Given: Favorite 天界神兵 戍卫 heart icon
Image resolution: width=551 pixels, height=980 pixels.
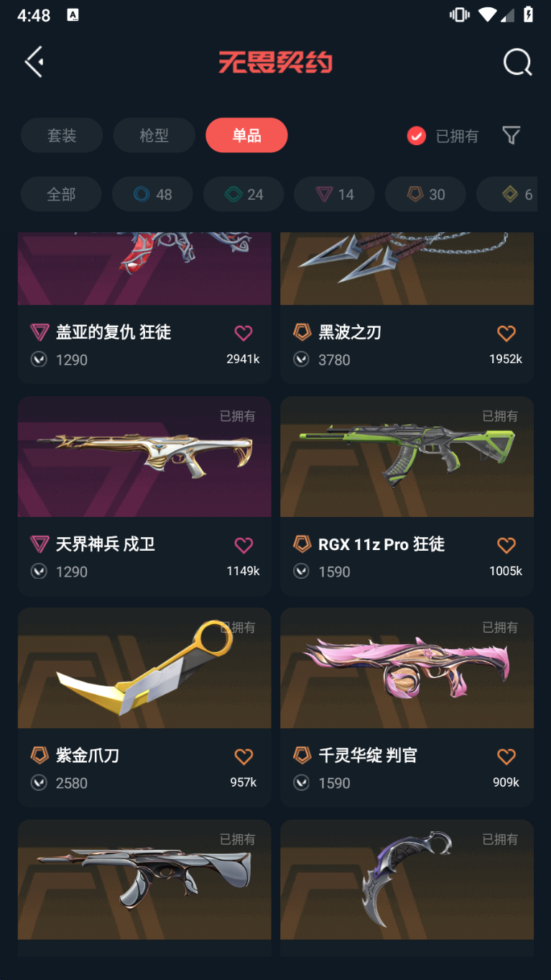Looking at the screenshot, I should coord(244,545).
